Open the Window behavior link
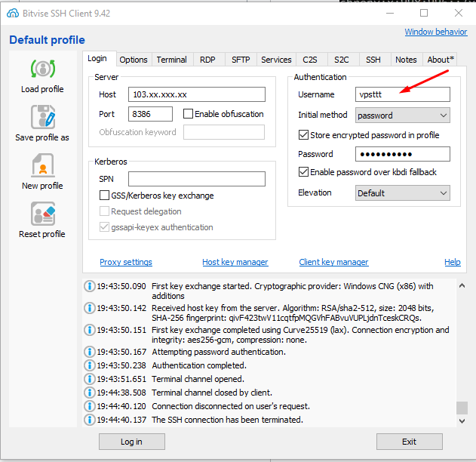Screen dimensions: 476x462 coord(436,32)
